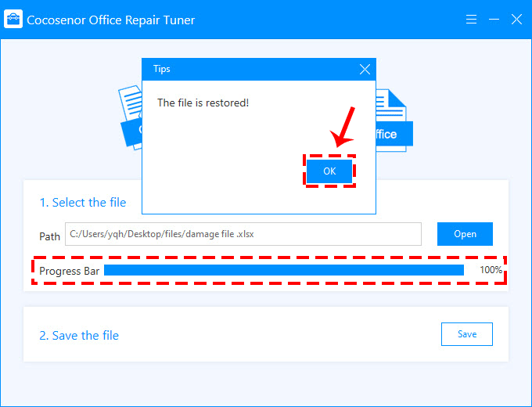The height and width of the screenshot is (407, 532).
Task: Click the '1. Select the file' heading
Action: (x=83, y=202)
